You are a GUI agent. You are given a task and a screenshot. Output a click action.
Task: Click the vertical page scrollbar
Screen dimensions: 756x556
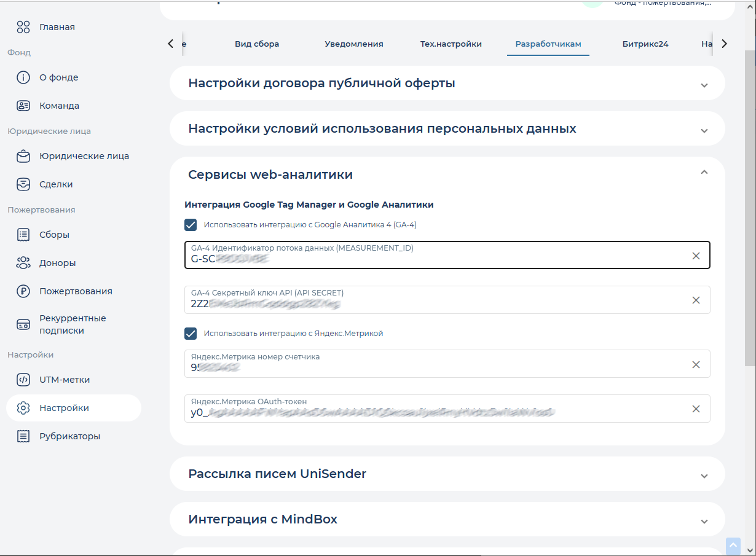pos(750,209)
